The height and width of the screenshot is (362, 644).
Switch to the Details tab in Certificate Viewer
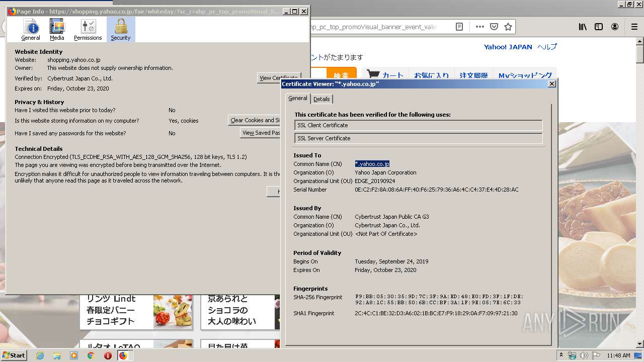(322, 99)
